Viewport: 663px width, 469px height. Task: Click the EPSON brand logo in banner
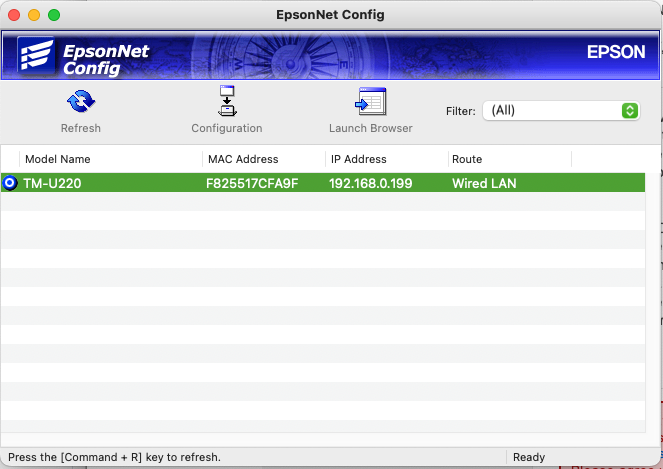[616, 52]
